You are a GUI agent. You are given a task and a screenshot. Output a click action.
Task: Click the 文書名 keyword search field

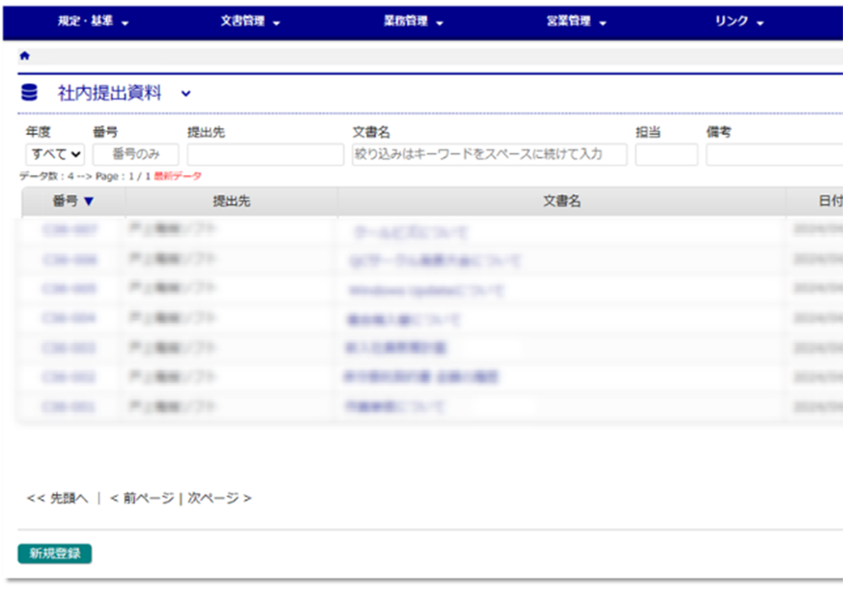pyautogui.click(x=489, y=155)
